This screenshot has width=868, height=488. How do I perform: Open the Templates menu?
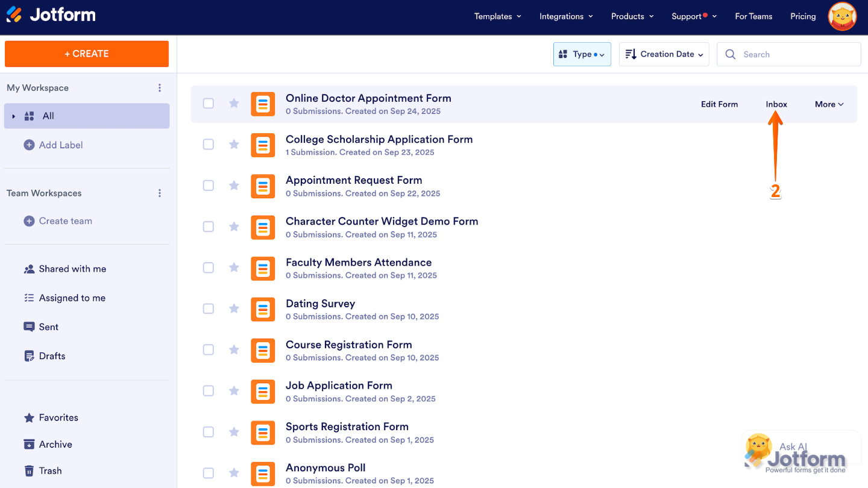tap(497, 16)
